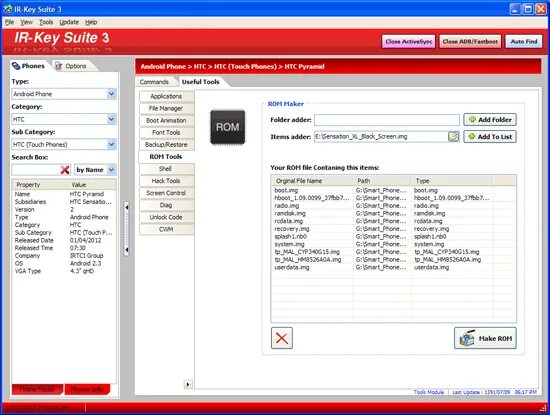Click the red X delete-item button
This screenshot has width=550, height=415.
pyautogui.click(x=282, y=338)
